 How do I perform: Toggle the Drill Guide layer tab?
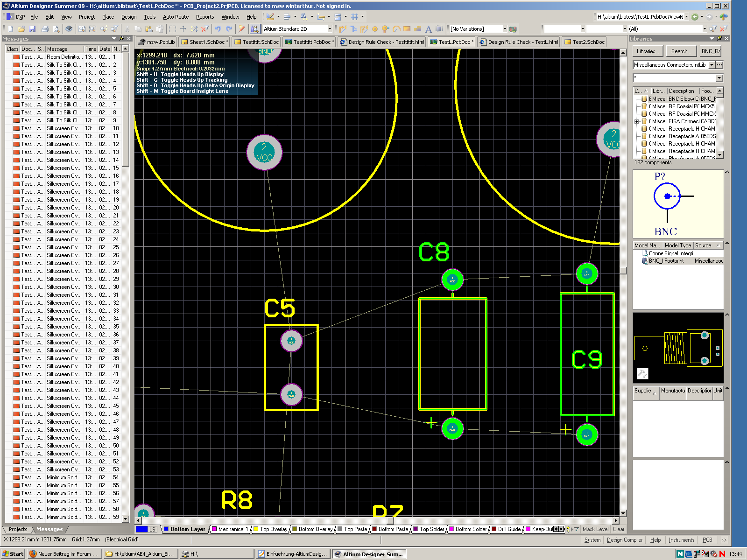click(506, 529)
